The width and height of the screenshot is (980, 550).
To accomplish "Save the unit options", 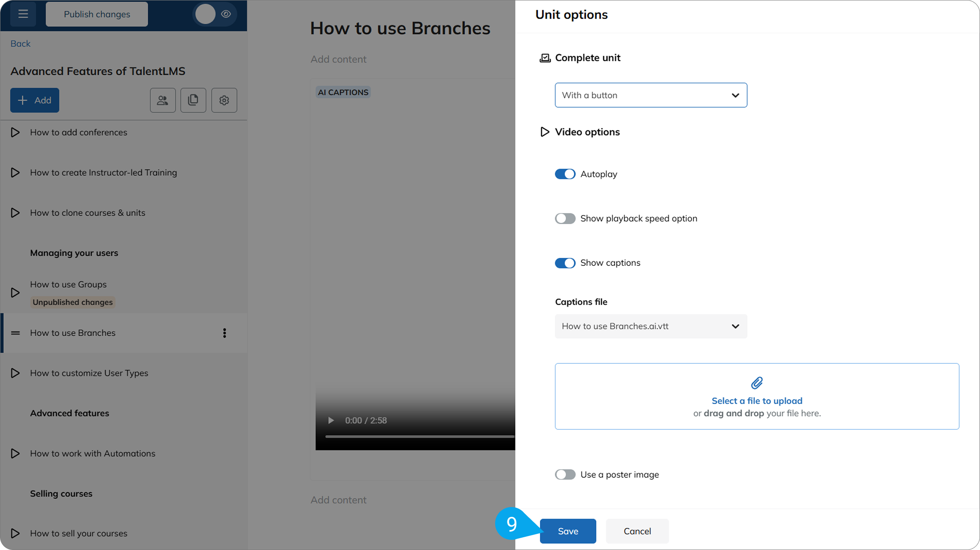I will click(x=568, y=531).
